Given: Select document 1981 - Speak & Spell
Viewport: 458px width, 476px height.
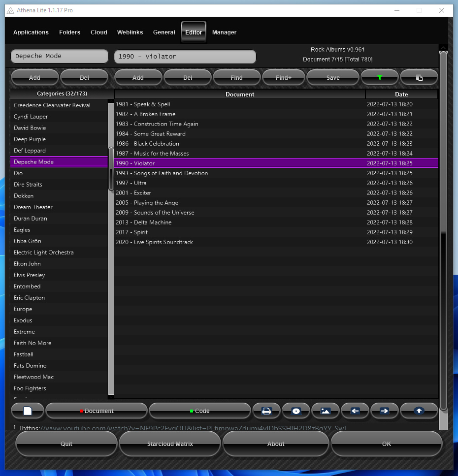Looking at the screenshot, I should click(x=276, y=104).
